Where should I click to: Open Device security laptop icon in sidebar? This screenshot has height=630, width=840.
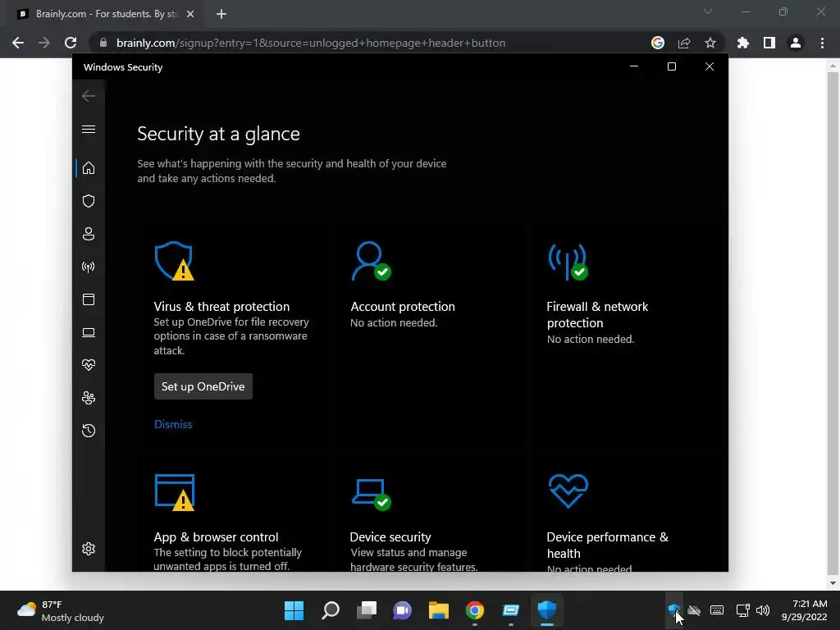89,333
